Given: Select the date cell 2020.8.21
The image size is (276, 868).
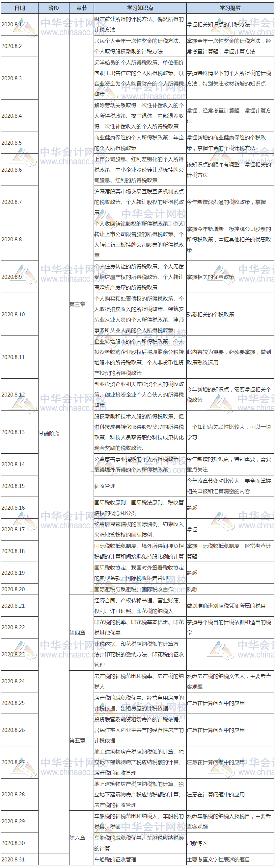Looking at the screenshot, I should [19, 606].
